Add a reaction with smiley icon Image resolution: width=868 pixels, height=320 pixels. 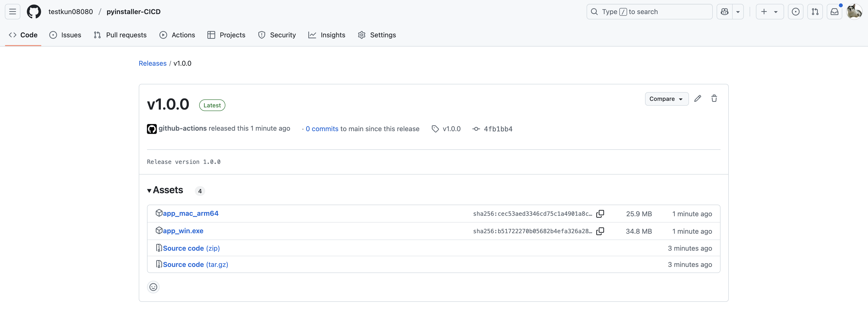pos(153,287)
